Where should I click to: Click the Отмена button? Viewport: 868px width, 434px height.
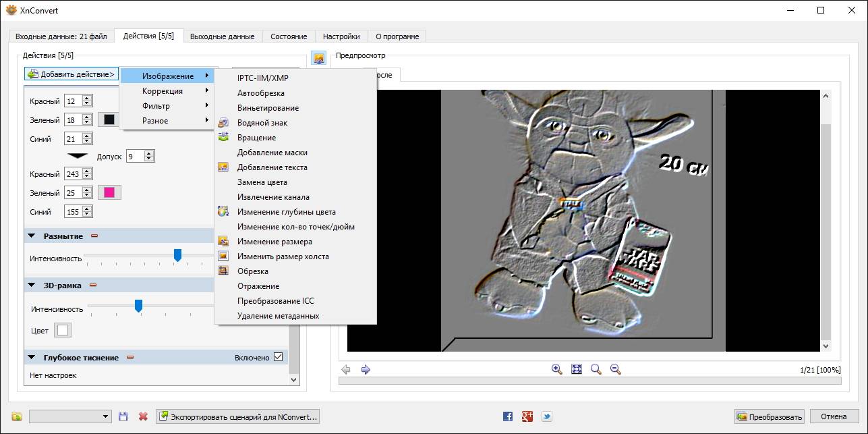tap(834, 416)
